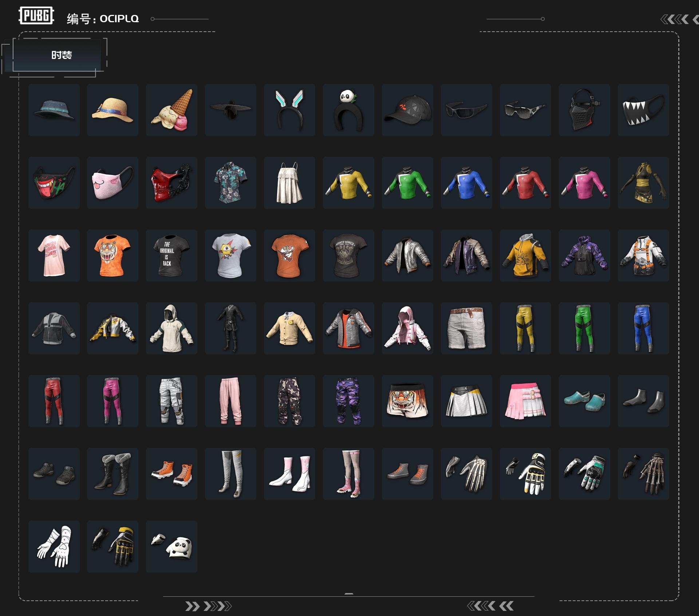Select the yellow-black tactical gloves

click(112, 547)
